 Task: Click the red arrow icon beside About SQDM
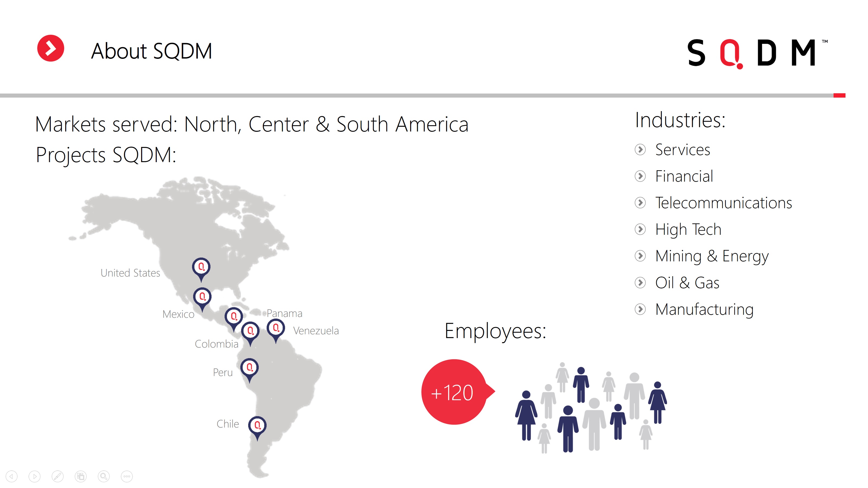pyautogui.click(x=50, y=48)
